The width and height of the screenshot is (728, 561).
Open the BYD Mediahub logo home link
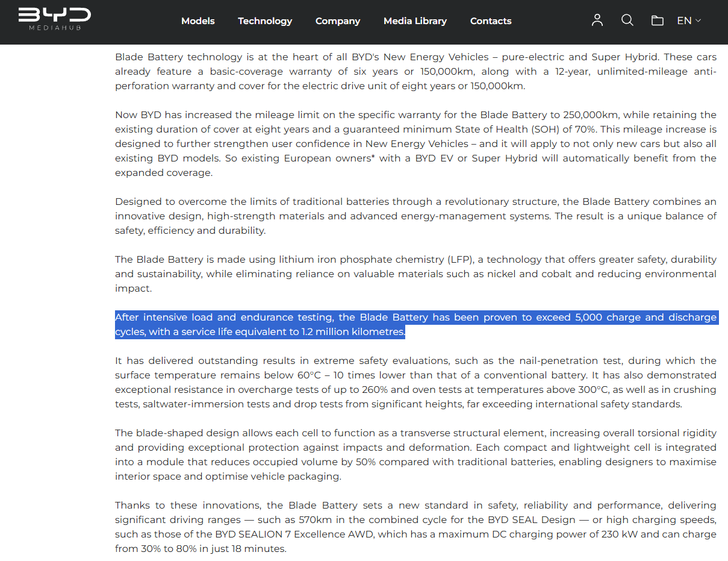coord(54,19)
